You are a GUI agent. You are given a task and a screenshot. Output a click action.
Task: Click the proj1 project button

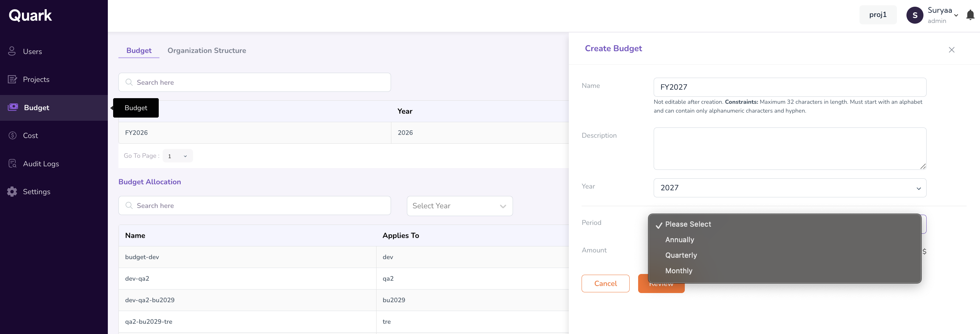(878, 14)
